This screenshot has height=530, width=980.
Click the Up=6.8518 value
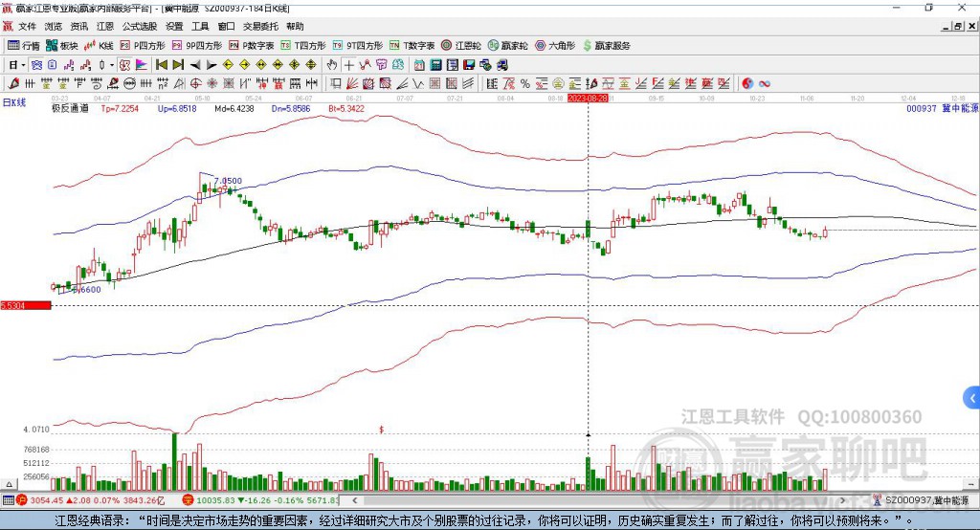pyautogui.click(x=177, y=108)
